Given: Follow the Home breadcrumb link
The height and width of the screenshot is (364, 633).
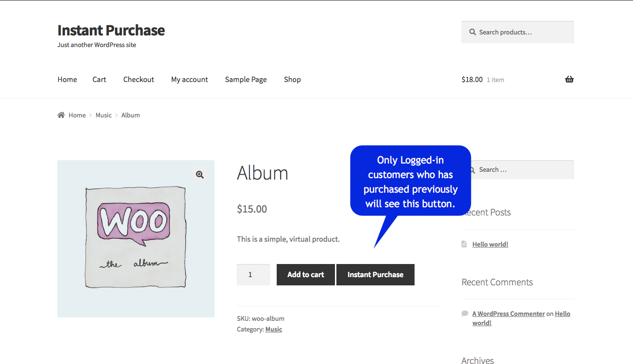Looking at the screenshot, I should 77,115.
